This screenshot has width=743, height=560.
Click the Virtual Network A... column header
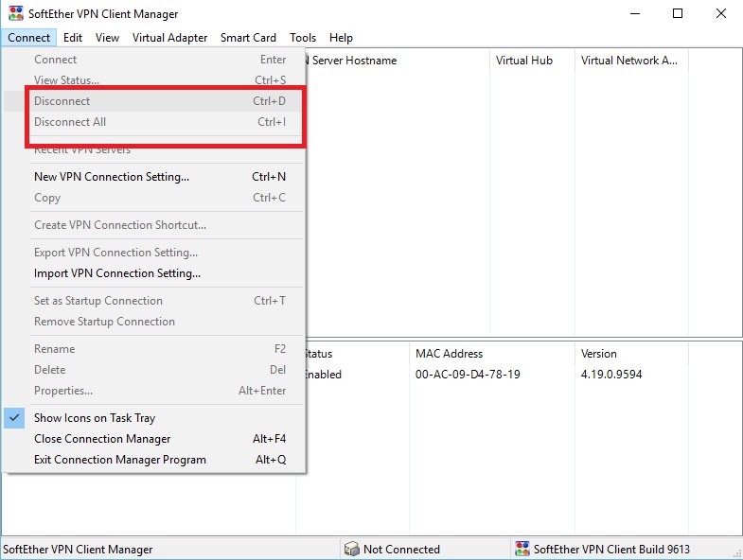631,61
